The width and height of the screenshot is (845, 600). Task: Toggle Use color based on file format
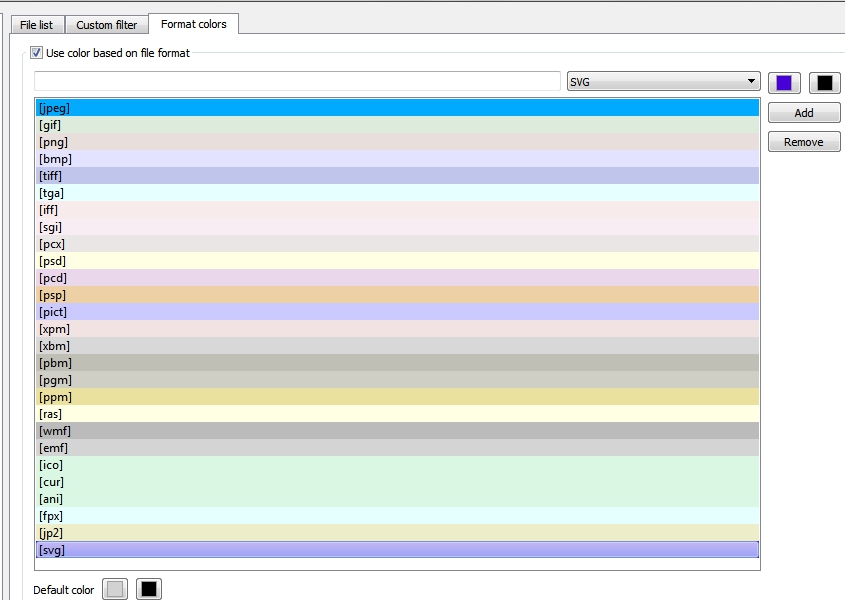36,53
